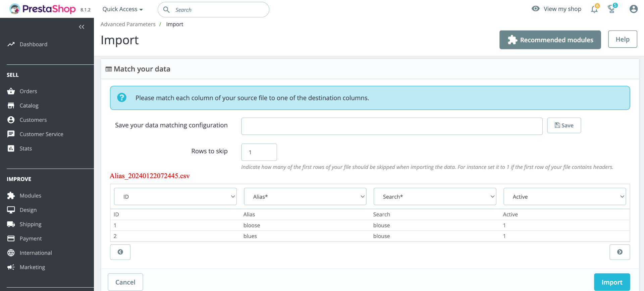Open the ID column mapping dropdown
This screenshot has height=291, width=644.
pyautogui.click(x=175, y=196)
